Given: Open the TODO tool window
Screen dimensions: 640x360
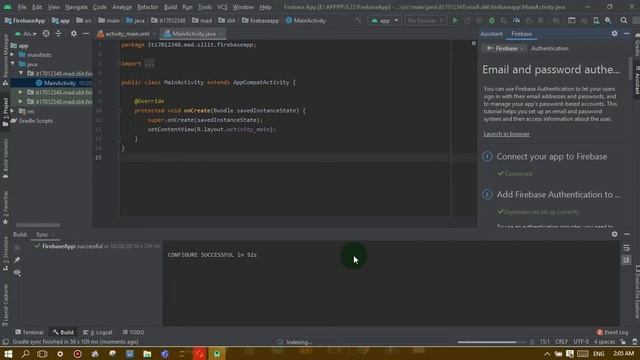Looking at the screenshot, I should 133,332.
